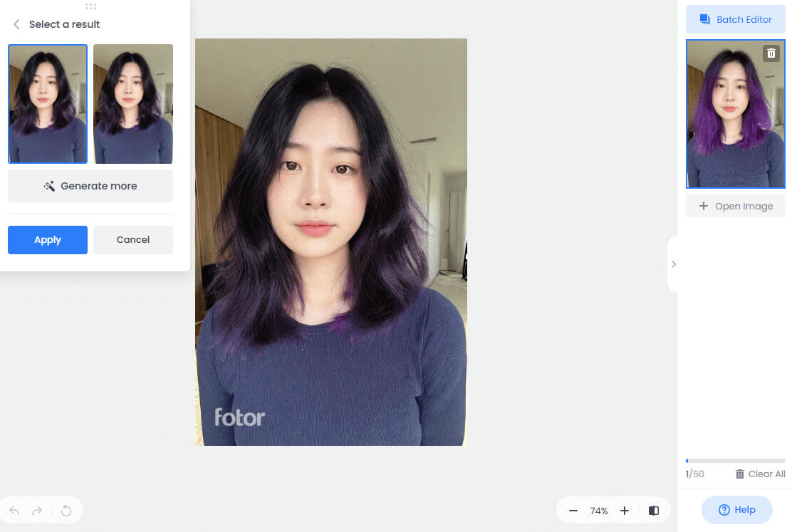Apply the selected result
792x532 pixels.
pos(48,240)
